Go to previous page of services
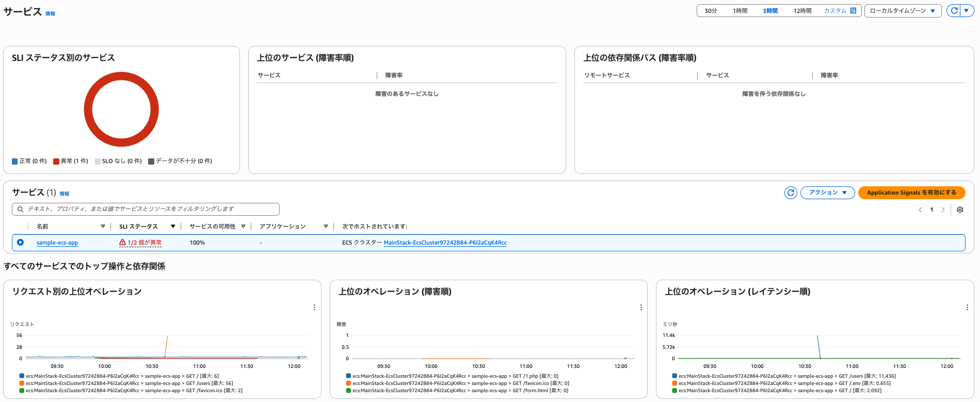 [920, 210]
